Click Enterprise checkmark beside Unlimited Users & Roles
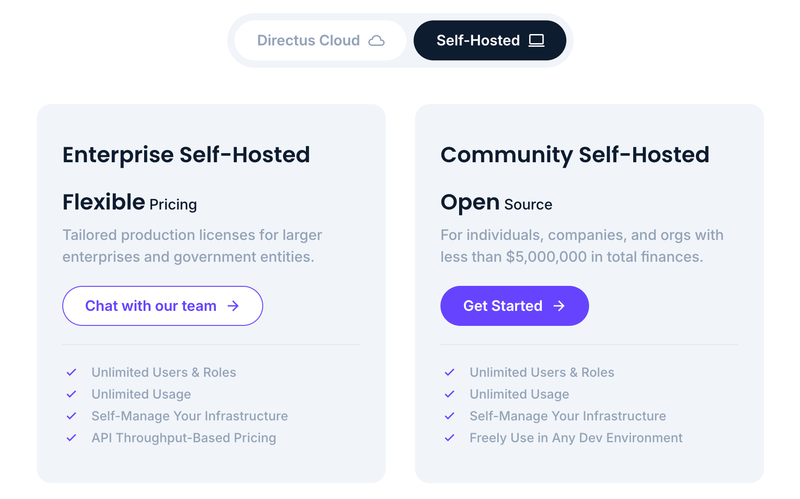The image size is (800, 499). pyautogui.click(x=71, y=372)
